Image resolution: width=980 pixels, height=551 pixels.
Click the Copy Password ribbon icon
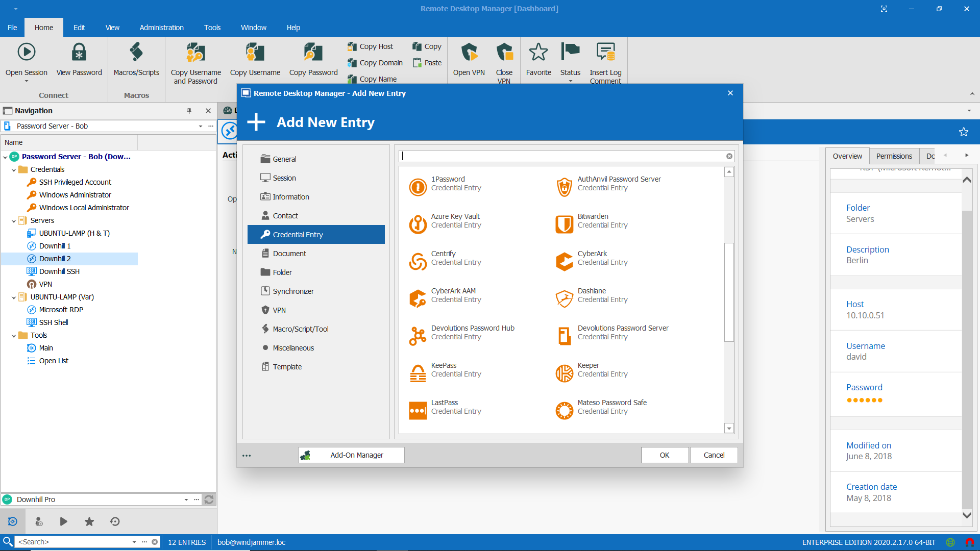[313, 52]
